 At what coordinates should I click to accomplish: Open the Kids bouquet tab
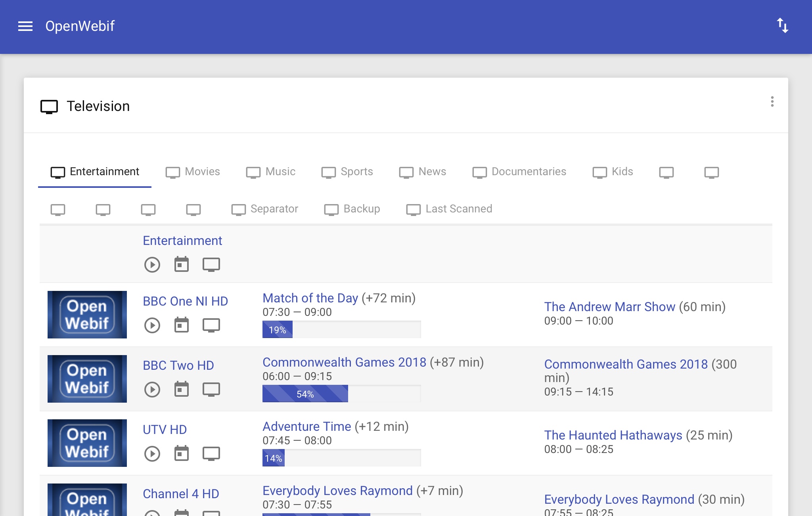coord(613,172)
